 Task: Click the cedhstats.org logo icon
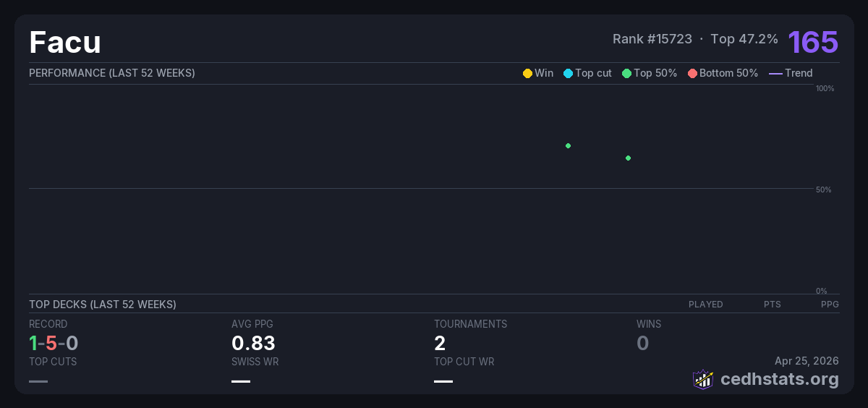pyautogui.click(x=702, y=379)
